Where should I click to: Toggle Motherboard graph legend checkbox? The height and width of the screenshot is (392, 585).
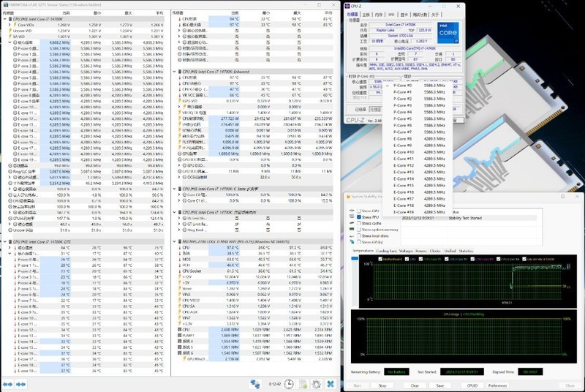(380, 259)
